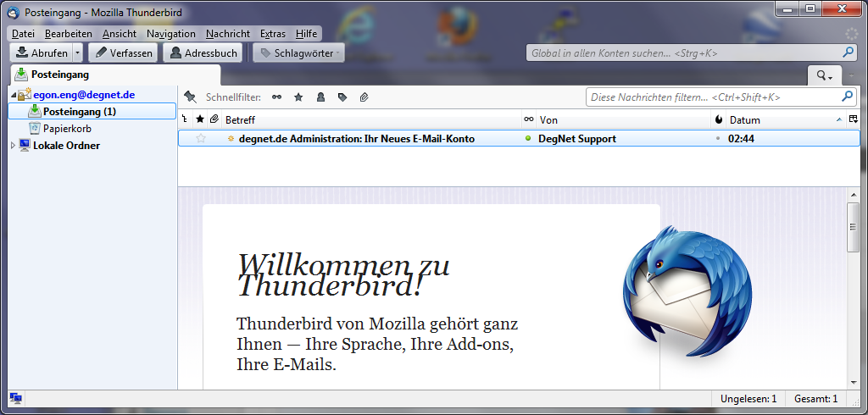
Task: Click the Verfassen button
Action: coord(122,53)
